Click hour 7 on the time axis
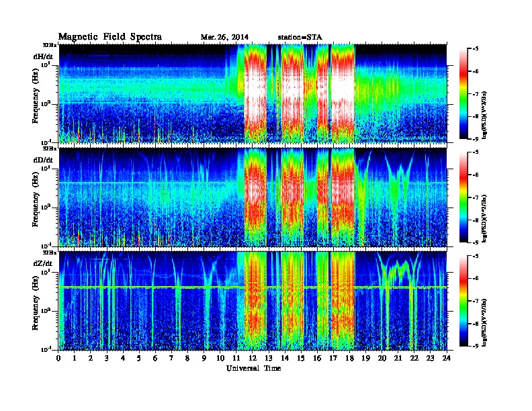532x411 pixels. [171, 359]
